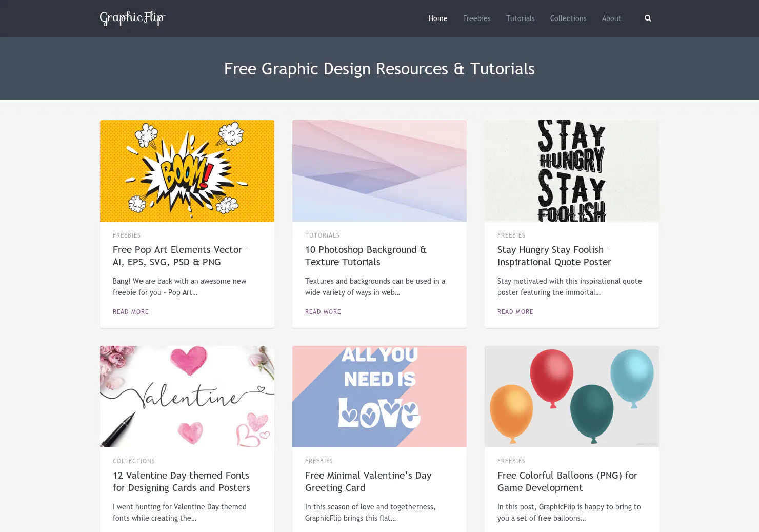
Task: Click Read More under Photoshop Background Tutorials
Action: (323, 312)
